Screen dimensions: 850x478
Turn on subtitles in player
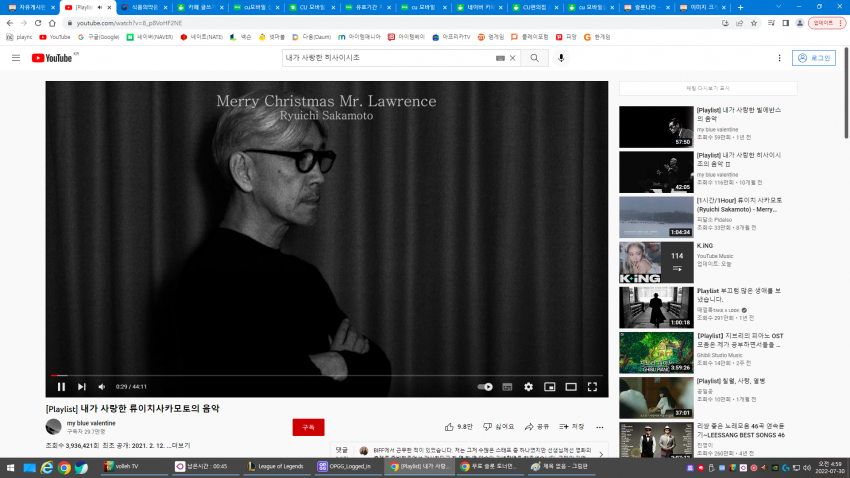507,386
